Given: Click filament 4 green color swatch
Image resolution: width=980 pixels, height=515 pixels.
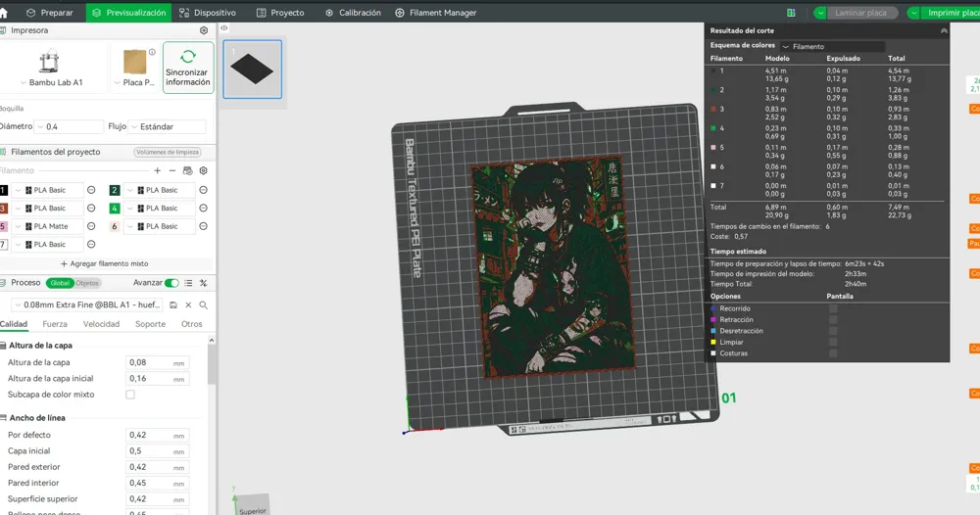Looking at the screenshot, I should coord(115,208).
